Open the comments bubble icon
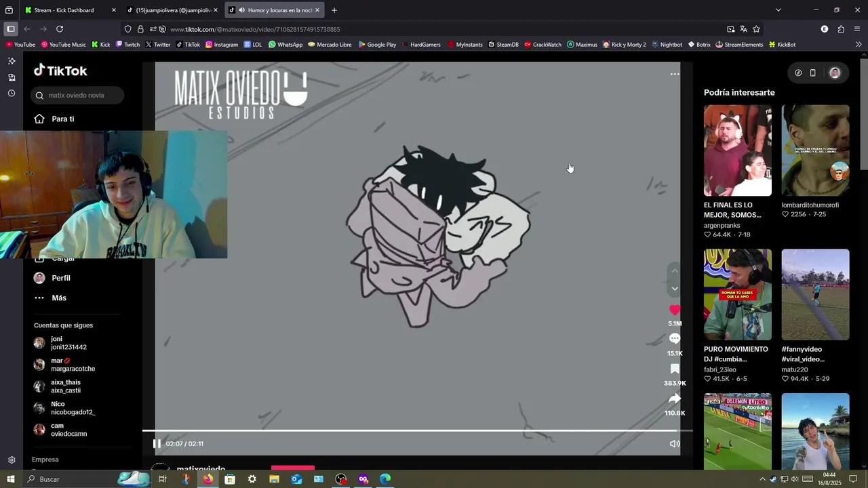 (x=675, y=339)
